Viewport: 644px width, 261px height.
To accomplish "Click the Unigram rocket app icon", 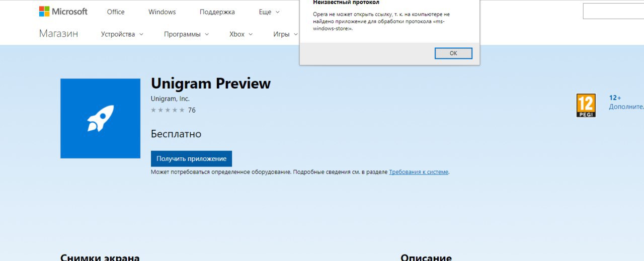I will 100,118.
